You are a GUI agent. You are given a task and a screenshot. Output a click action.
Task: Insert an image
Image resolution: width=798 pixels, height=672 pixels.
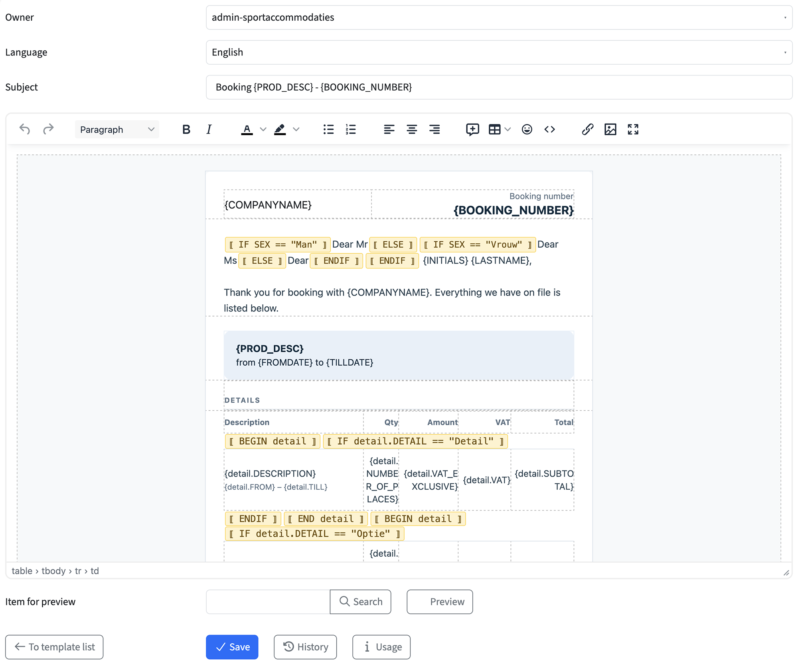[x=610, y=129]
